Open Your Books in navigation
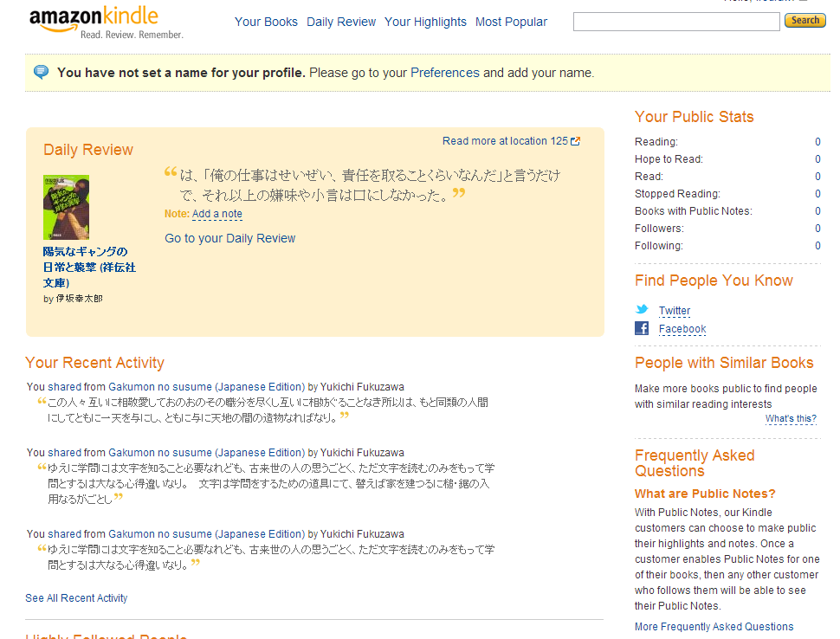The width and height of the screenshot is (840, 639). (x=266, y=22)
